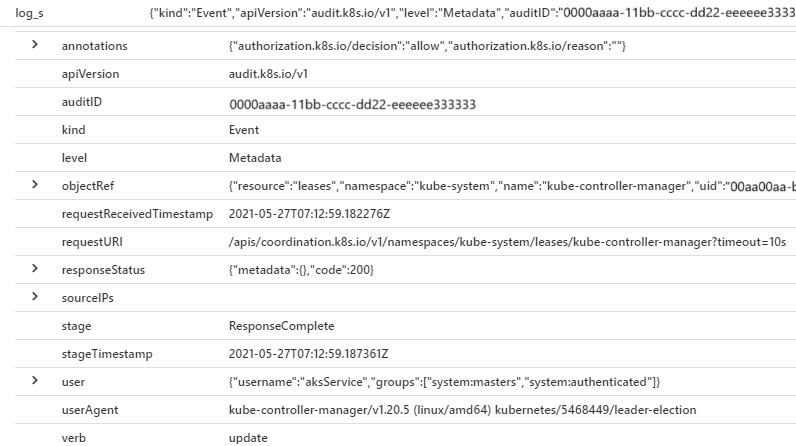Screen dimensions: 796x446
Task: Expand the user row
Action: [36, 381]
